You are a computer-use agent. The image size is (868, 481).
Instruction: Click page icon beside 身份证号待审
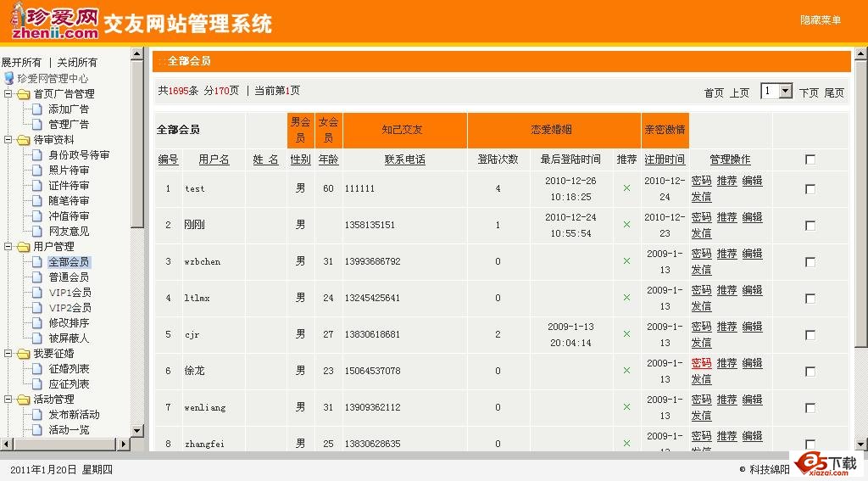click(37, 155)
